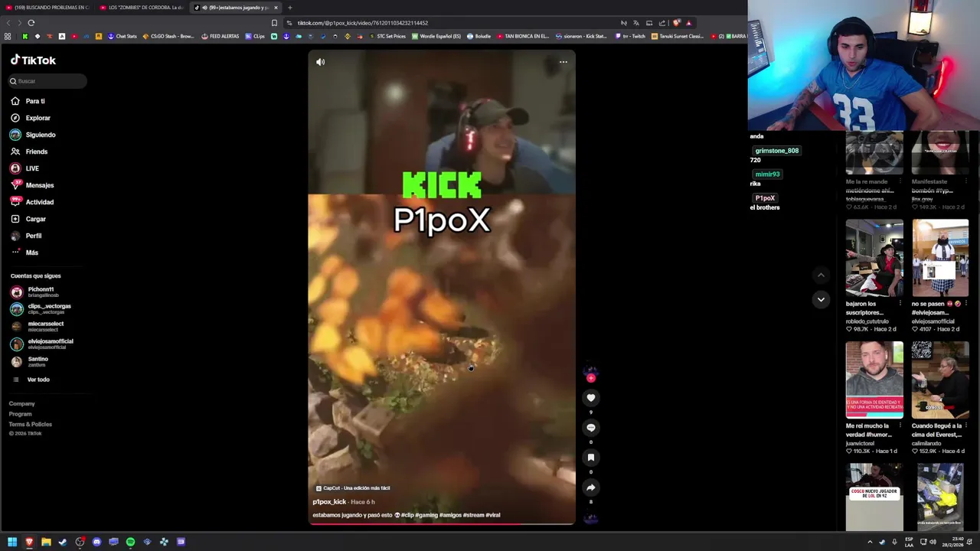The image size is (980, 551).
Task: Go to previous video up chevron
Action: click(x=821, y=275)
